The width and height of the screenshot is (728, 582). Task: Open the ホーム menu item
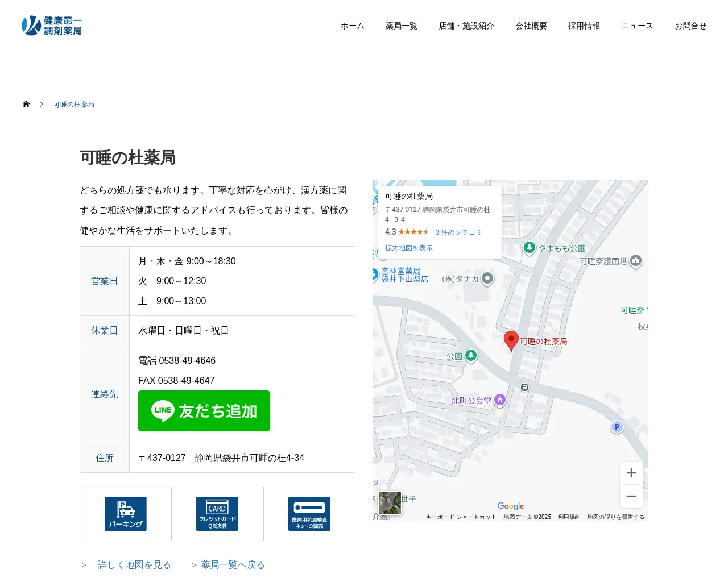pos(352,26)
